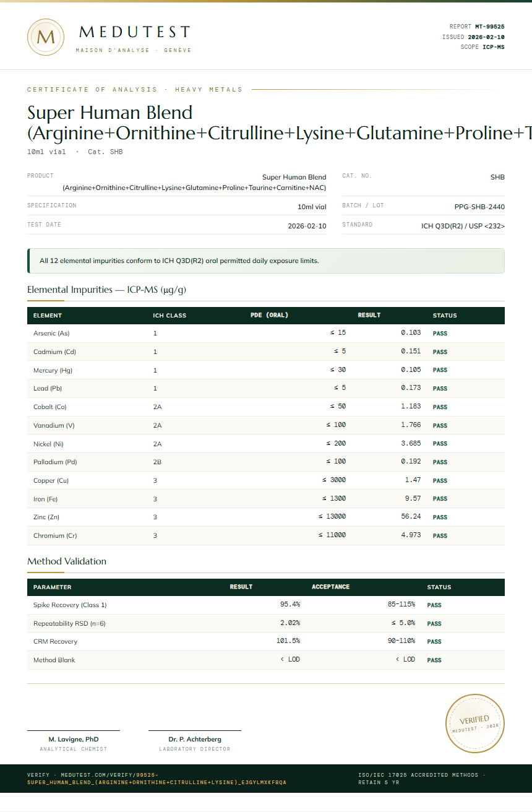532x812 pixels.
Task: Open the medutest.com verify link in footer
Action: point(157,779)
